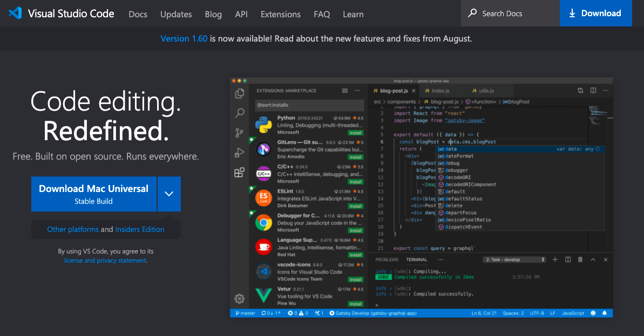Image resolution: width=644 pixels, height=336 pixels.
Task: Click the vscode-icons extension icon
Action: 263,271
